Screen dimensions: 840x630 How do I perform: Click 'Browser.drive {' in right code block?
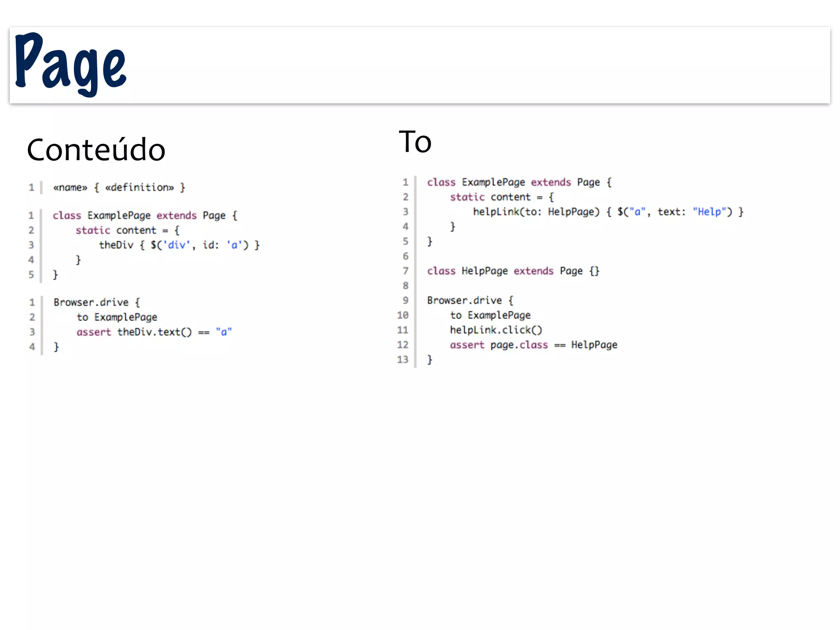pos(470,301)
